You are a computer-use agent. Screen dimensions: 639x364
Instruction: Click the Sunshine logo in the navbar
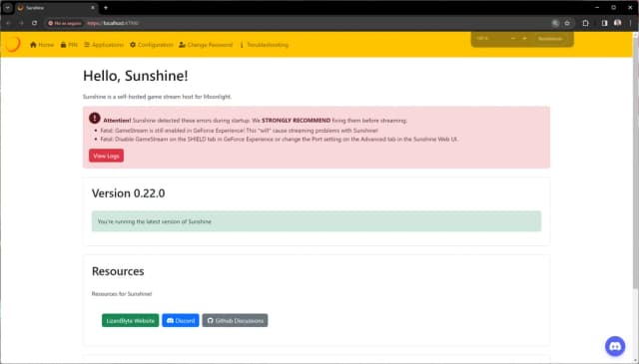coord(13,44)
